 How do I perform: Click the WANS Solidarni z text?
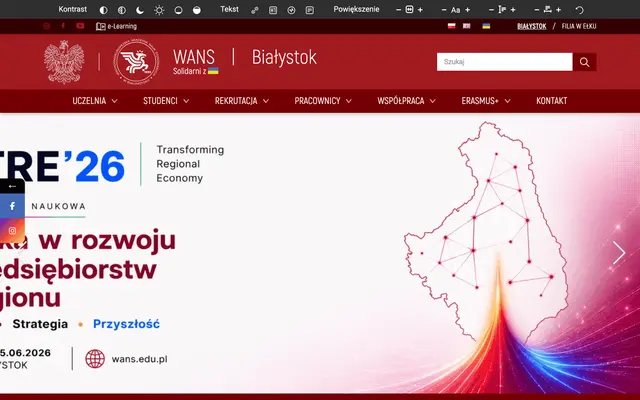tap(196, 62)
